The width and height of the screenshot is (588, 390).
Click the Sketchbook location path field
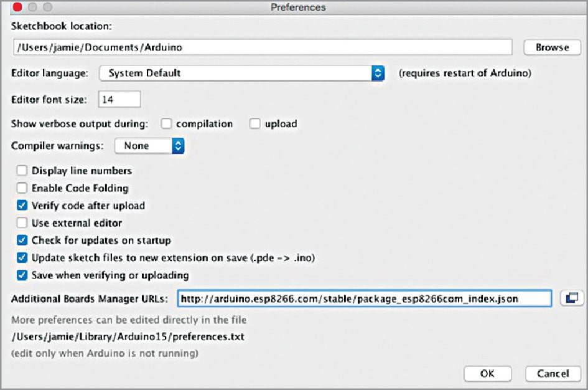[261, 47]
